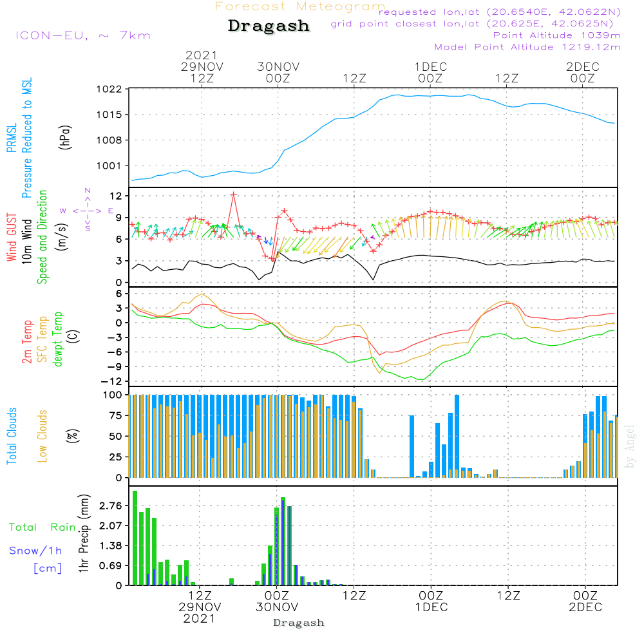Screen dimensions: 644x644
Task: Click the '00Z 1DEC' bottom axis label
Action: tap(431, 601)
